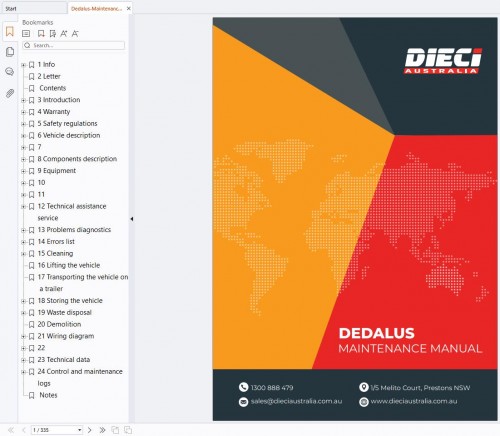Click the www.dieciaustralia.com.au website link
Viewport: 500px width, 436px height.
(414, 401)
